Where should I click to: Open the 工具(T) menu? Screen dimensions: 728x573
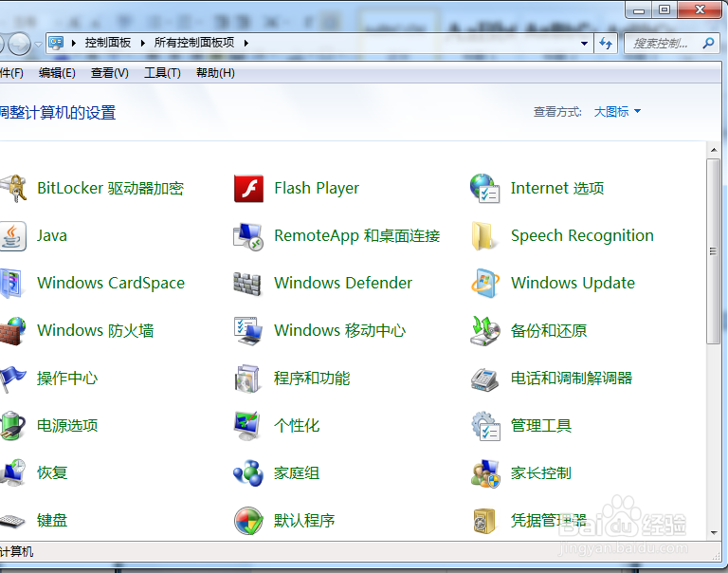tap(162, 73)
